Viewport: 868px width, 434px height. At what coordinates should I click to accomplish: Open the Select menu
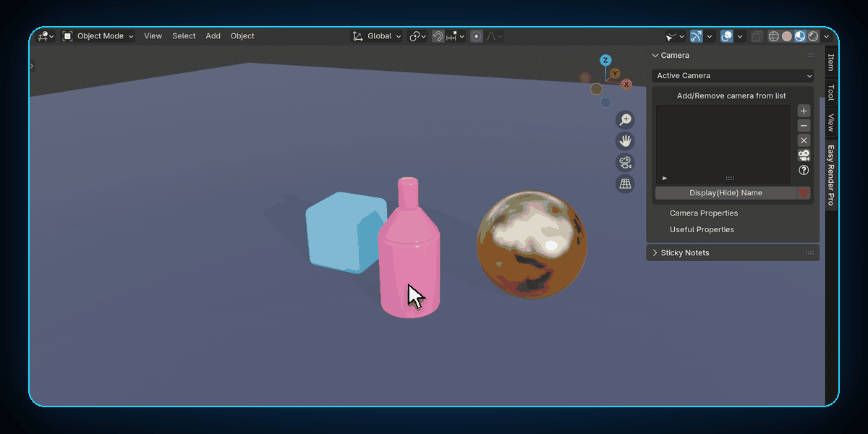[184, 35]
